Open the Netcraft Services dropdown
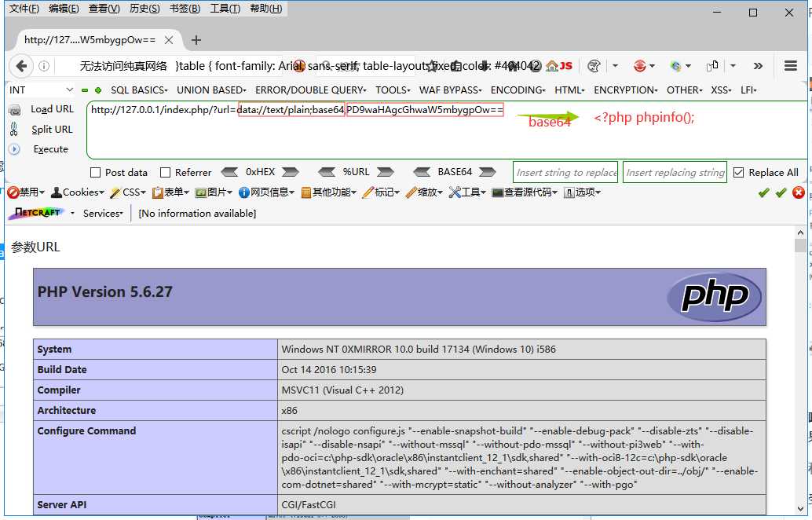 (103, 214)
